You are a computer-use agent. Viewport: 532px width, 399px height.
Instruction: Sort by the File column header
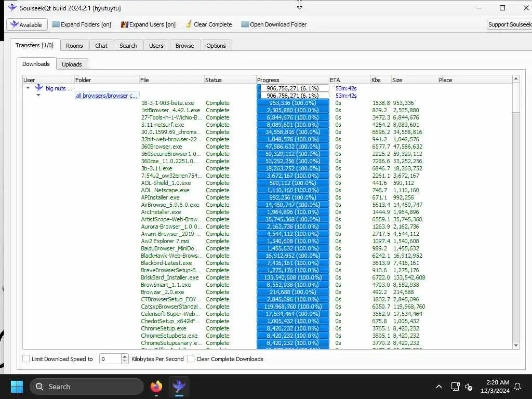coord(171,80)
